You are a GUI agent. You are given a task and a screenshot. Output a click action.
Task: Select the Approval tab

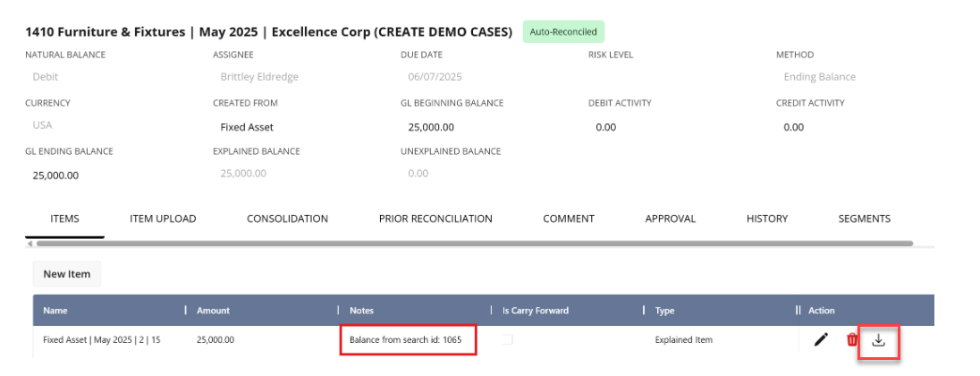coord(671,218)
